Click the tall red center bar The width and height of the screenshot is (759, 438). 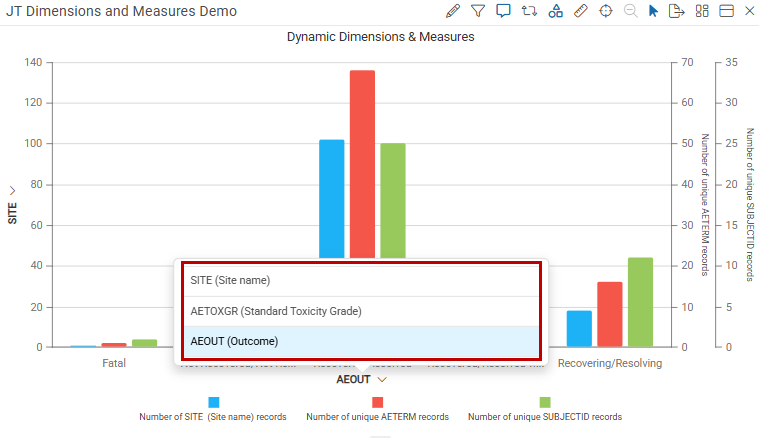(362, 164)
